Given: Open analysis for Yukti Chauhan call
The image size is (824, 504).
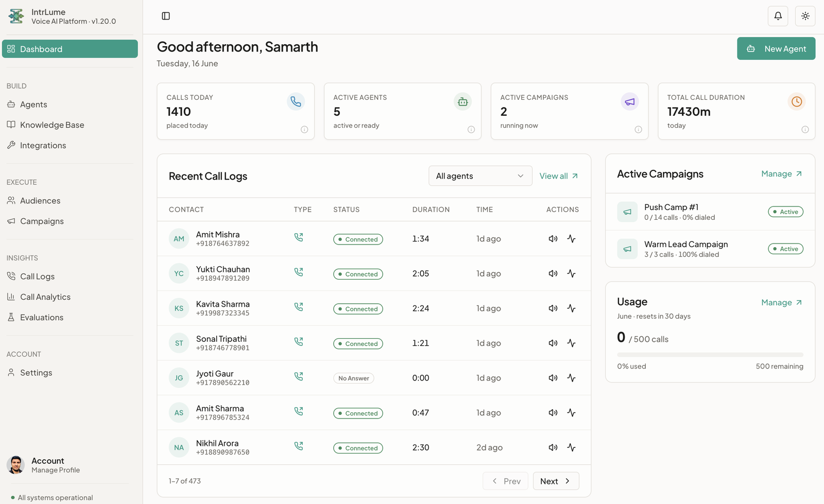Looking at the screenshot, I should click(x=571, y=273).
